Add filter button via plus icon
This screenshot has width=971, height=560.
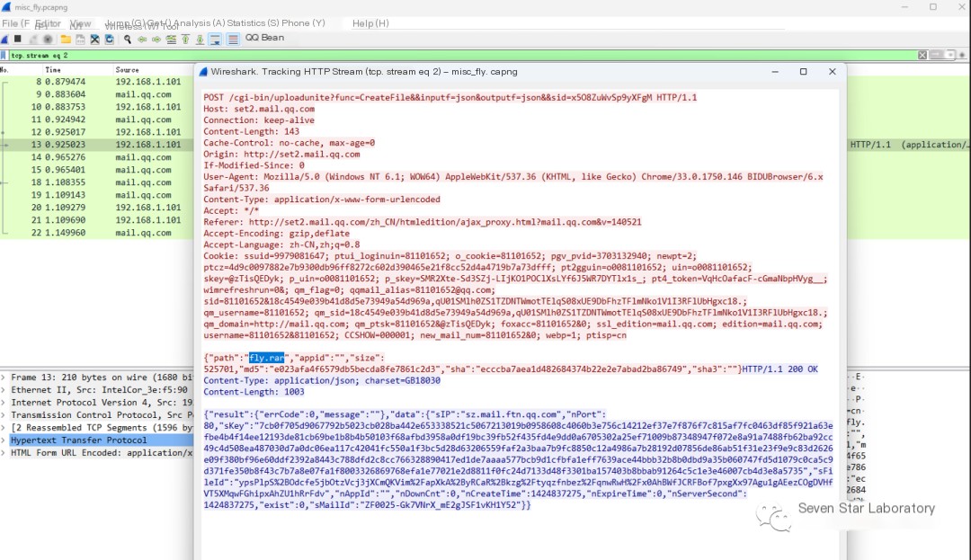[x=962, y=55]
